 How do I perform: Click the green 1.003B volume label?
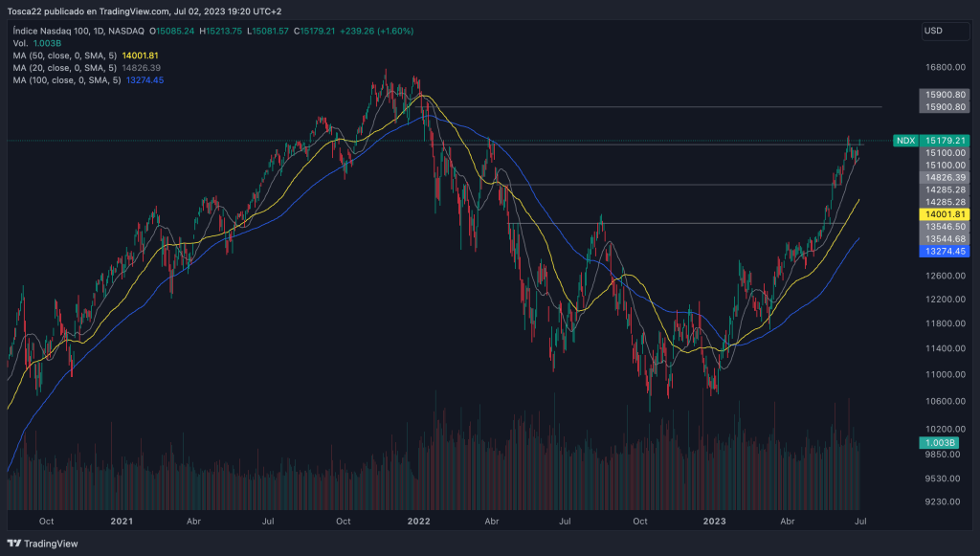(942, 442)
